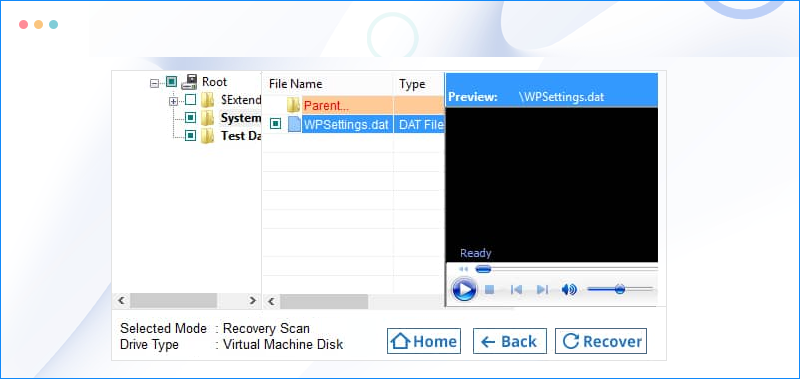Uncheck the Test Da folder checkbox

click(x=190, y=136)
